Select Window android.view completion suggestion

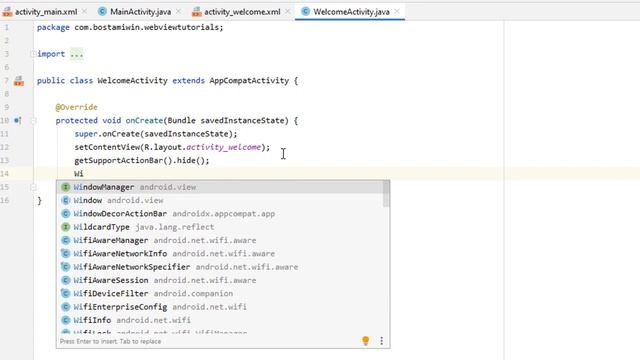220,200
